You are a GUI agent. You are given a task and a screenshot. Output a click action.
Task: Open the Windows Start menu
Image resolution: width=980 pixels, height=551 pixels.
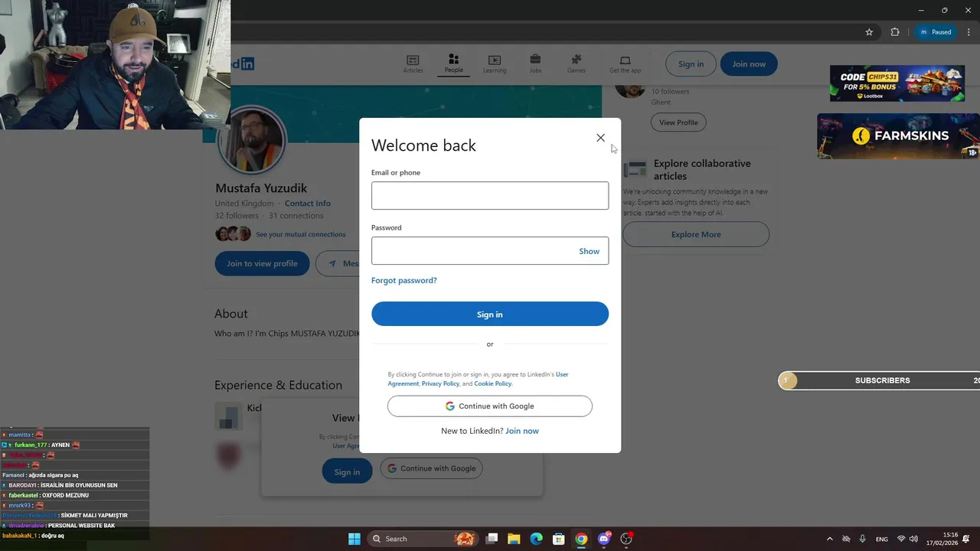[x=354, y=539]
